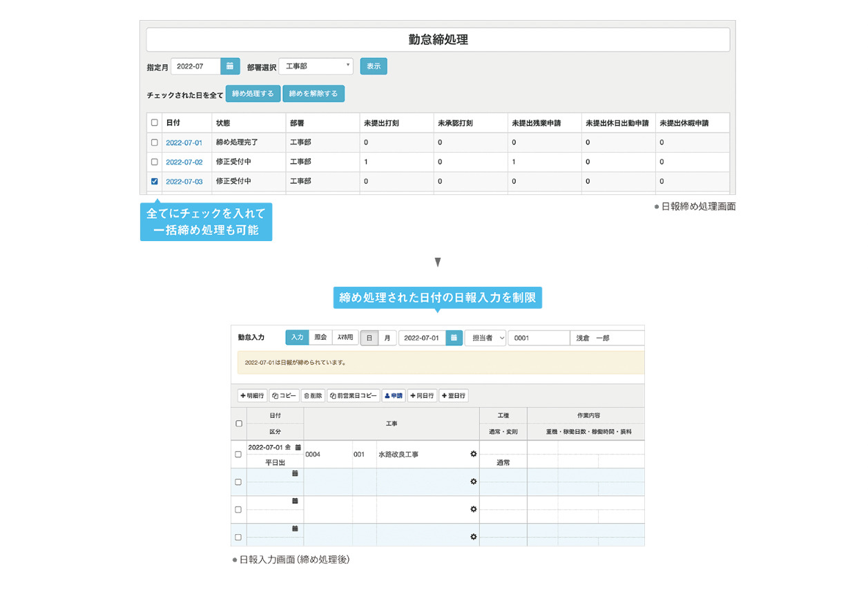Click the ＋同日行 button

point(422,396)
